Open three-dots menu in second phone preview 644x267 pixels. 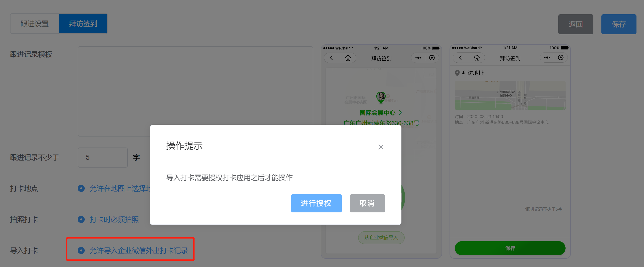pos(547,58)
